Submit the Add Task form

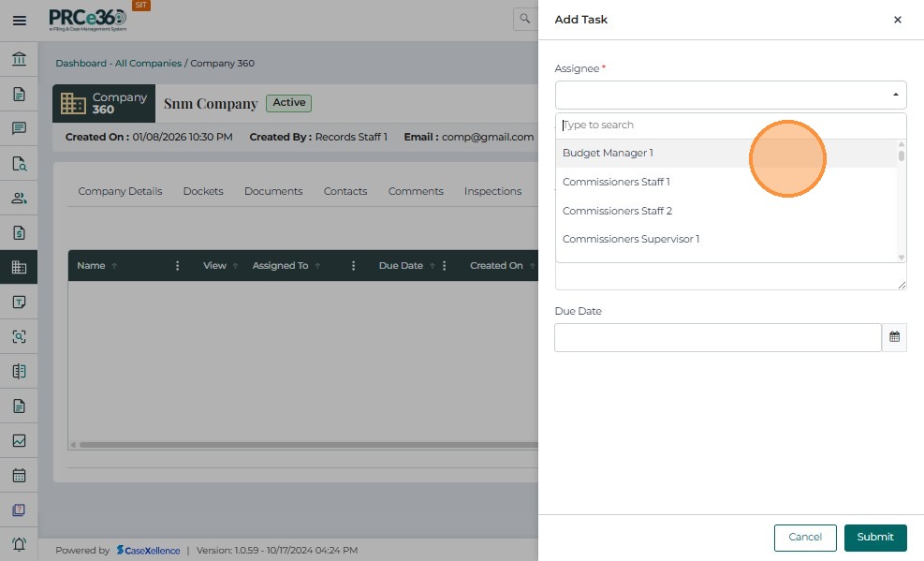point(875,537)
